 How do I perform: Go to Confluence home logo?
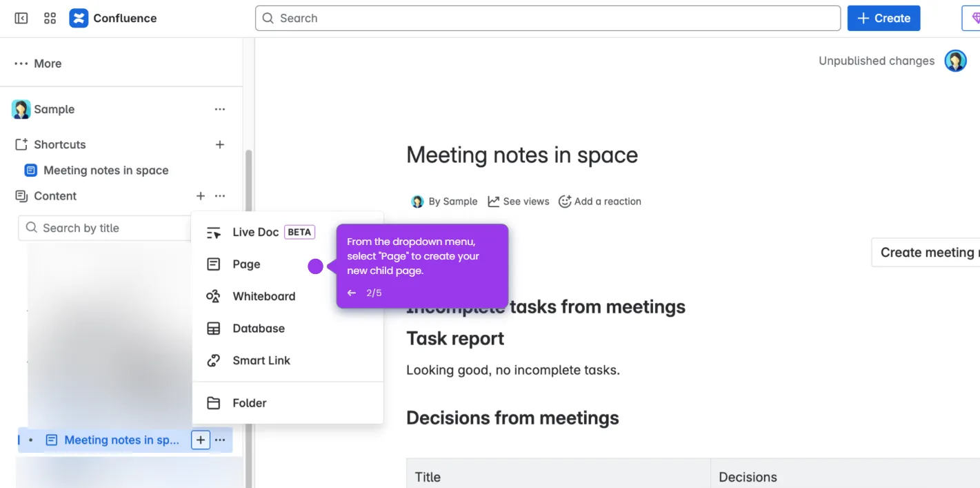click(113, 19)
